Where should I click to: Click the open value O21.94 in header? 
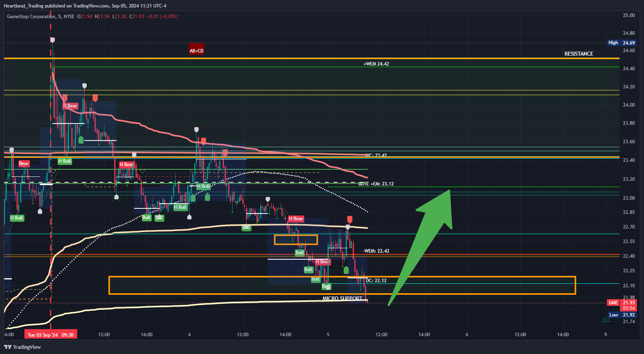click(x=85, y=17)
